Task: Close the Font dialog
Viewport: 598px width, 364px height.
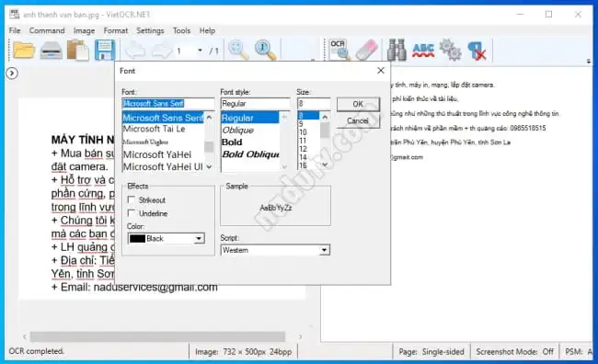Action: click(381, 71)
